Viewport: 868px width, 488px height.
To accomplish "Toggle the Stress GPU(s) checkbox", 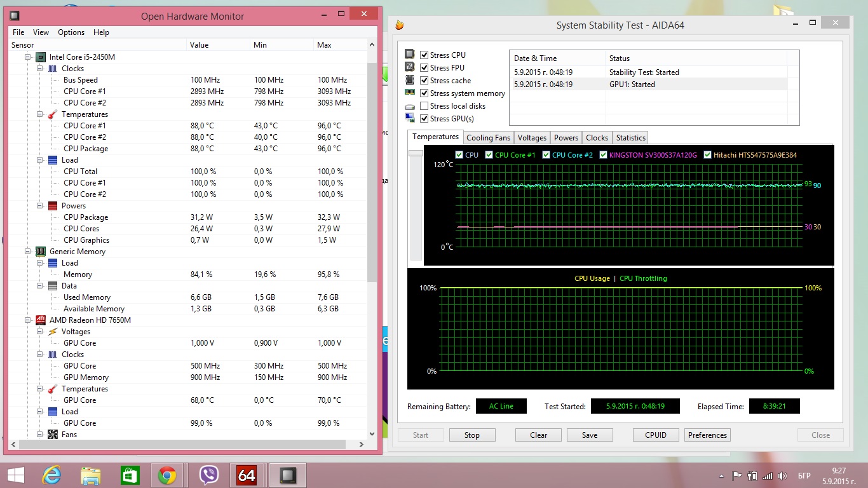I will pos(424,119).
